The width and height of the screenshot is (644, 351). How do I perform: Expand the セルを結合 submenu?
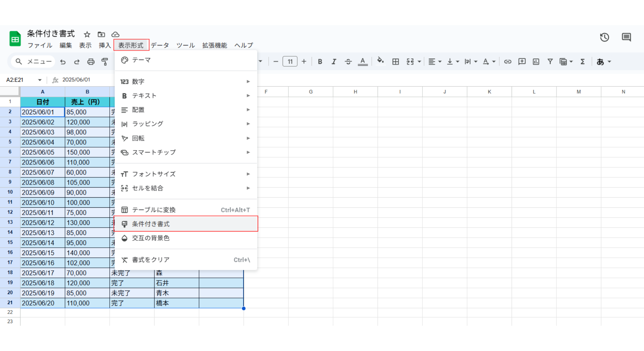pos(186,188)
